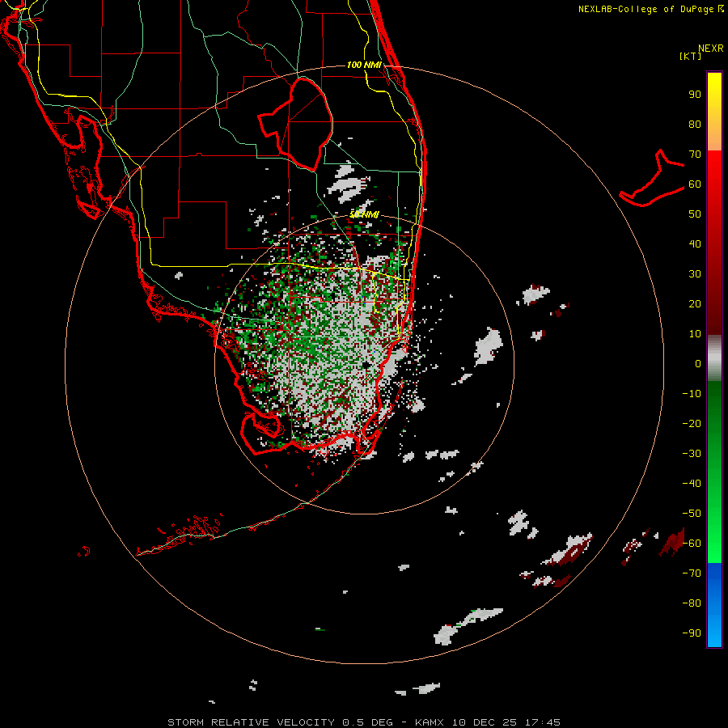Image resolution: width=728 pixels, height=728 pixels.
Task: Select the 10 knot scale label
Action: [695, 334]
